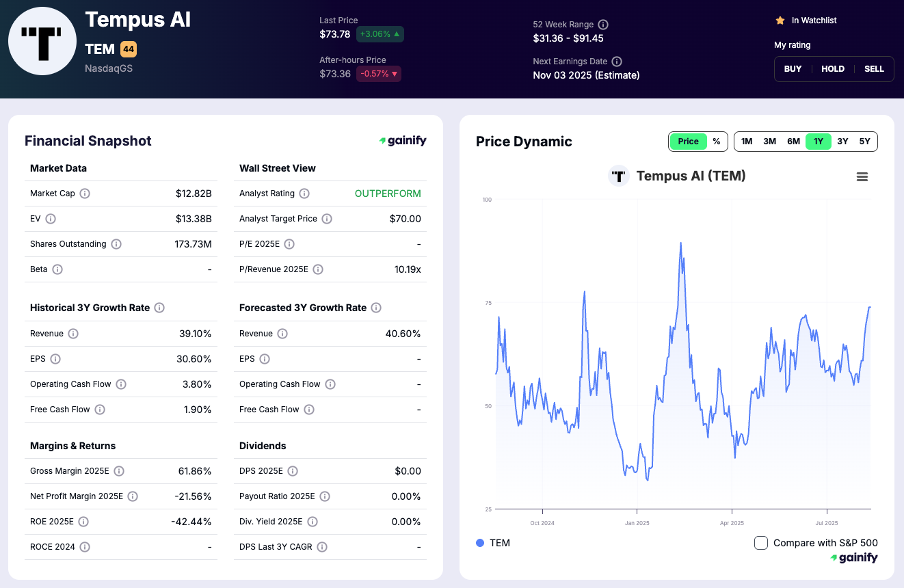The height and width of the screenshot is (588, 904).
Task: Click the watchlist star icon
Action: [x=780, y=21]
